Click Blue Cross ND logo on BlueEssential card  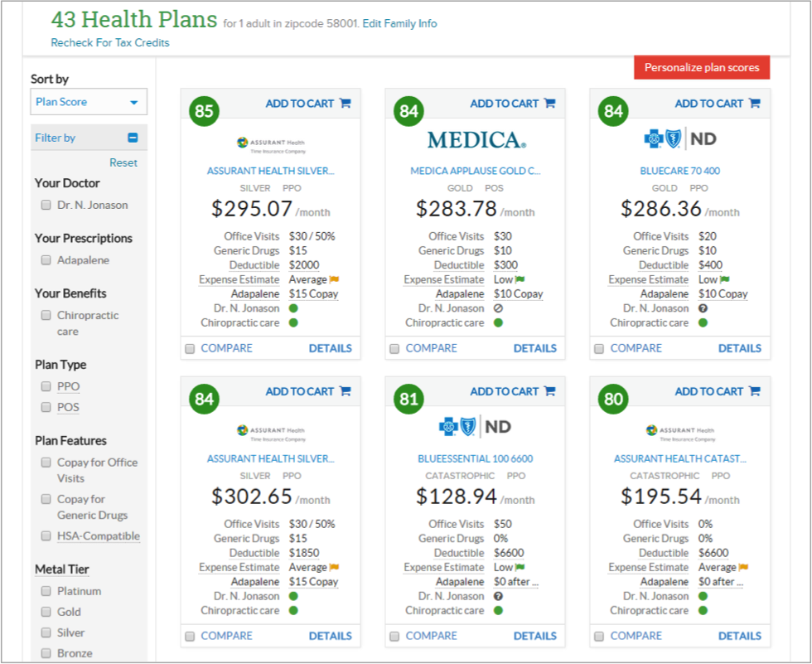coord(475,427)
